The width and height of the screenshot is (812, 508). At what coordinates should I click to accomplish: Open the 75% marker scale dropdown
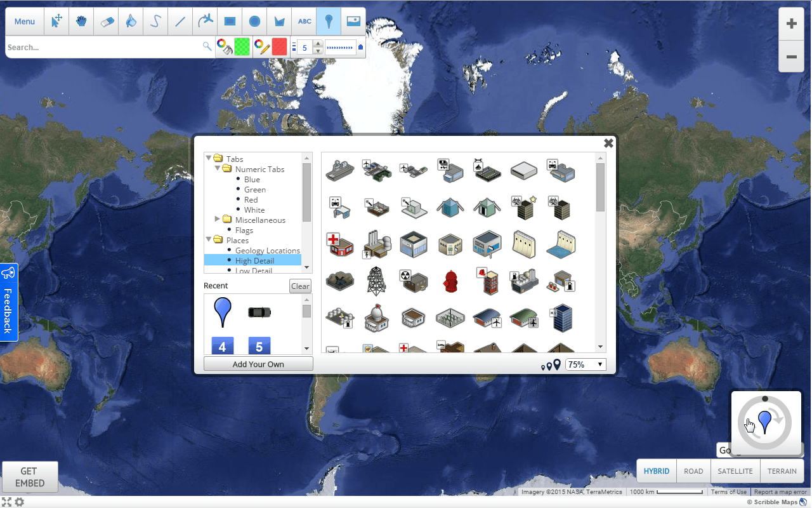click(585, 364)
